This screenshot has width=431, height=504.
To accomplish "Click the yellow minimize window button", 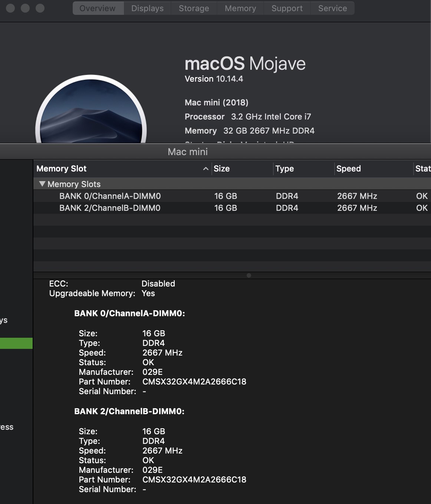I will pos(25,8).
